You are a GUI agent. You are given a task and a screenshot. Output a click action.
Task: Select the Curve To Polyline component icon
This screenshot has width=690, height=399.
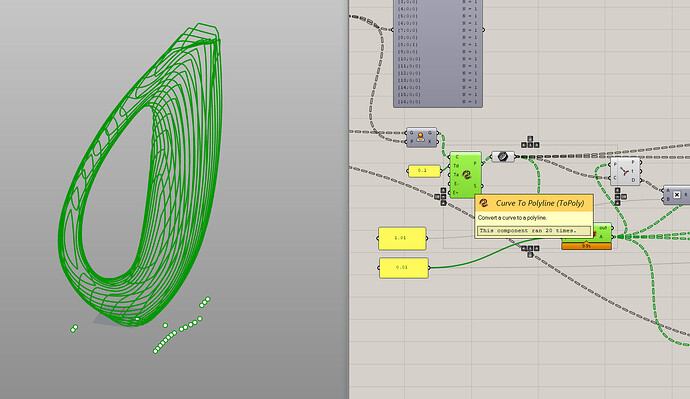[x=467, y=175]
